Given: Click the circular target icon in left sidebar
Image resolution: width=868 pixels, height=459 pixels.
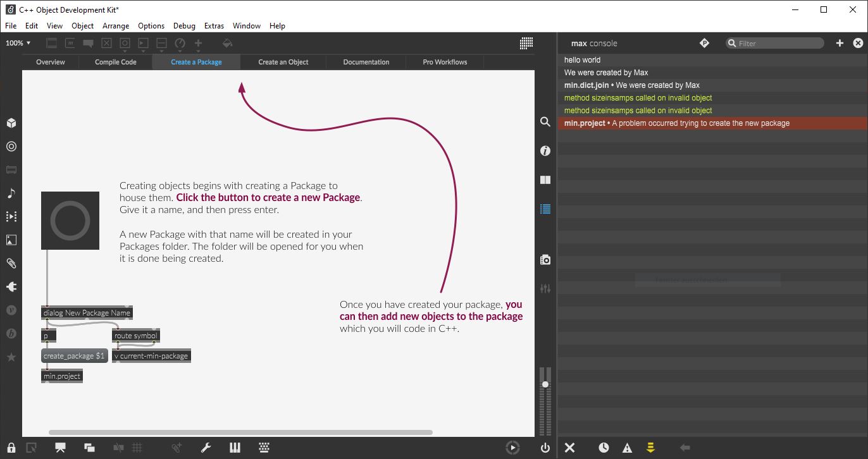Looking at the screenshot, I should tap(11, 146).
